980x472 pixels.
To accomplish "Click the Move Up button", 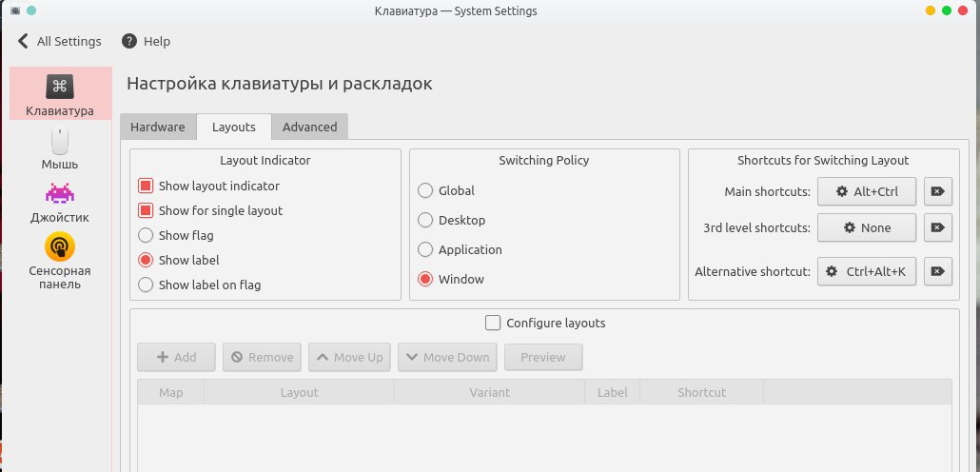I will pos(349,357).
